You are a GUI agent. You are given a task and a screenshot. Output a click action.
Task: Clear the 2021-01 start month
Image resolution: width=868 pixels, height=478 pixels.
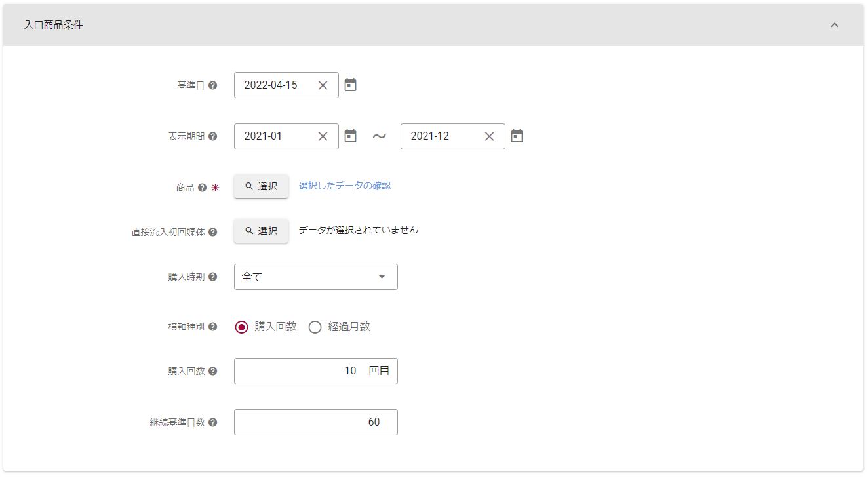pyautogui.click(x=323, y=136)
